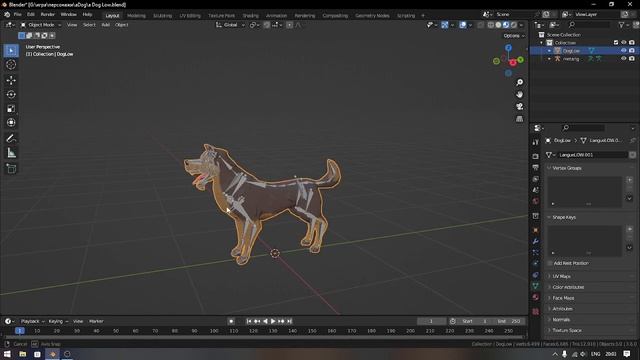Open the Object properties tab
Image resolution: width=640 pixels, height=360 pixels.
click(536, 230)
